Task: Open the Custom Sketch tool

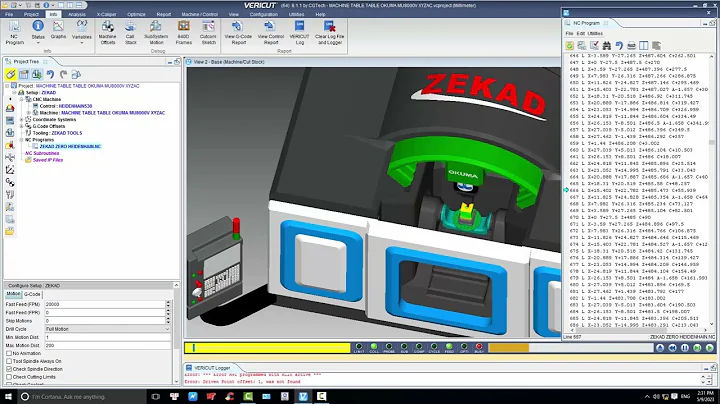Action: [208, 32]
